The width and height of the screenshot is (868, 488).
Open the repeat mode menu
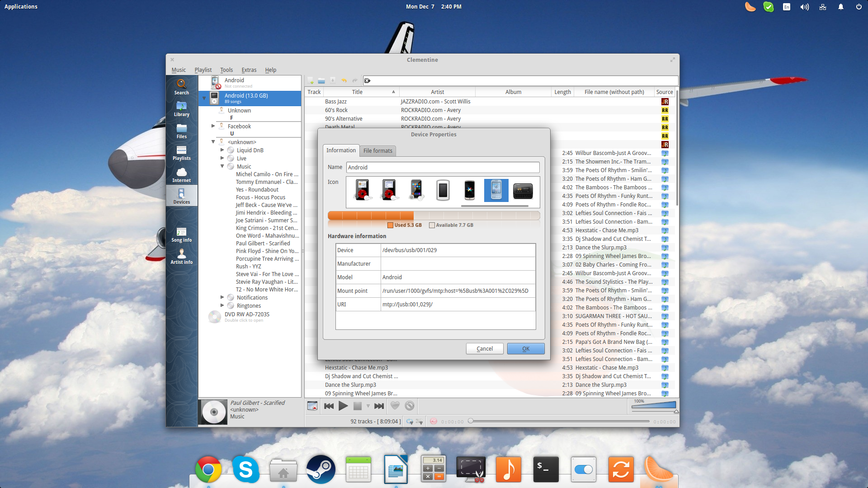410,422
